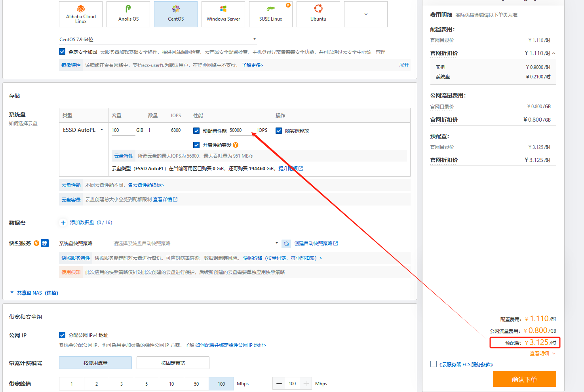Open the ESSD AutoPL disk type dropdown
Screen dimensions: 584x392
83,130
